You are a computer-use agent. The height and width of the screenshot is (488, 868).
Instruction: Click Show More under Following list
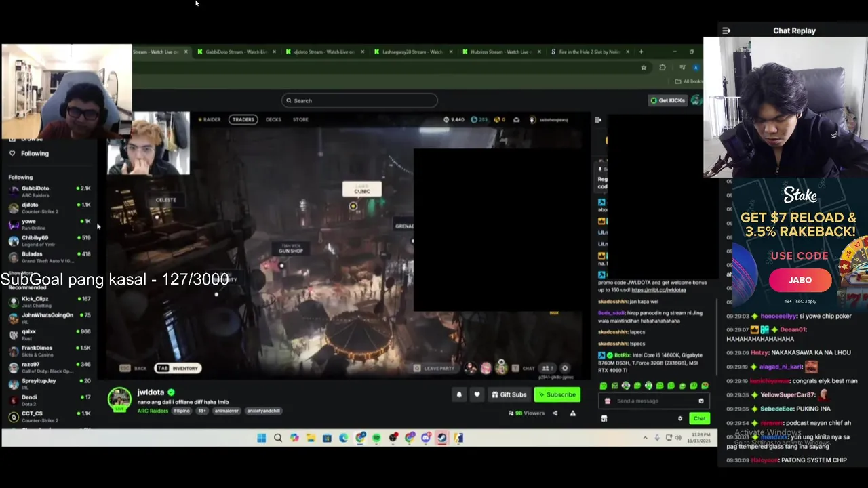coord(20,273)
